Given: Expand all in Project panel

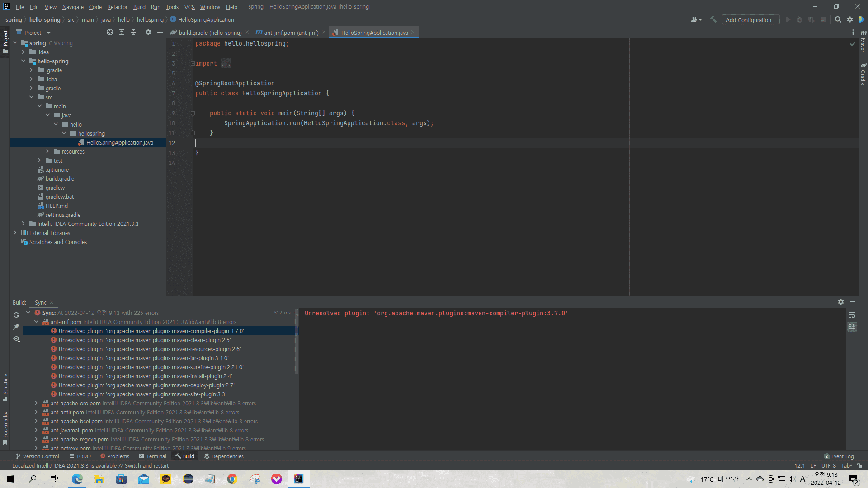Looking at the screenshot, I should [122, 32].
